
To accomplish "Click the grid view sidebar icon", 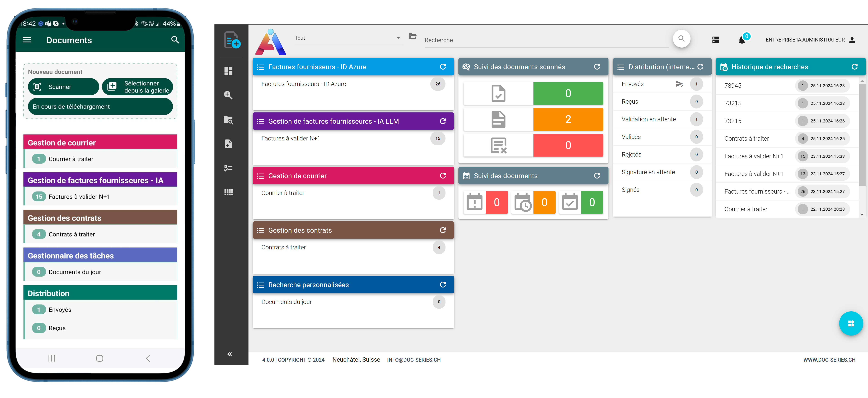I will point(228,192).
